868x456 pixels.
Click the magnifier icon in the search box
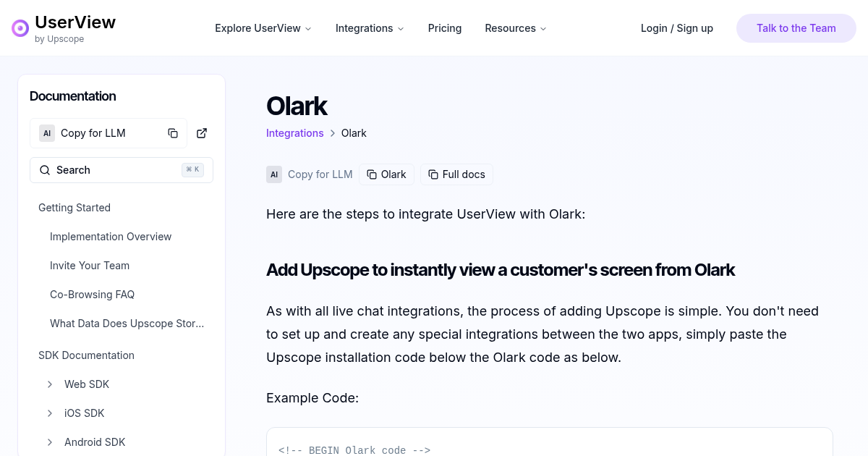click(44, 170)
